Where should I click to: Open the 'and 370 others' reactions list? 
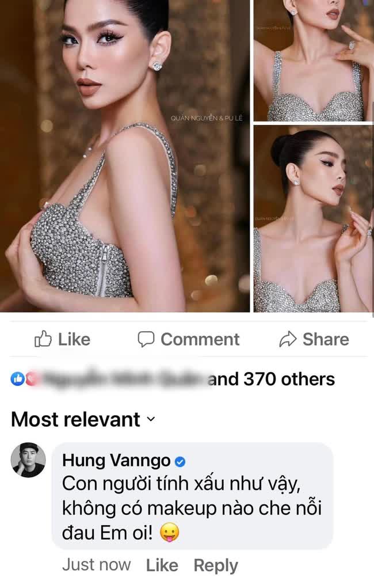click(271, 379)
